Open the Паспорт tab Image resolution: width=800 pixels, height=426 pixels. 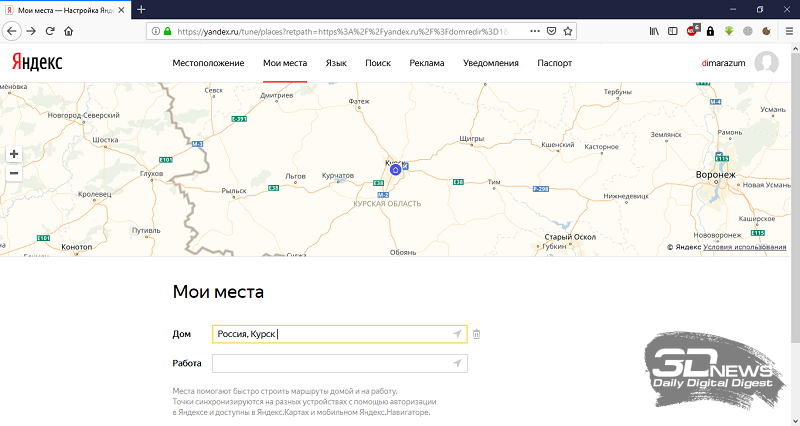click(x=555, y=63)
